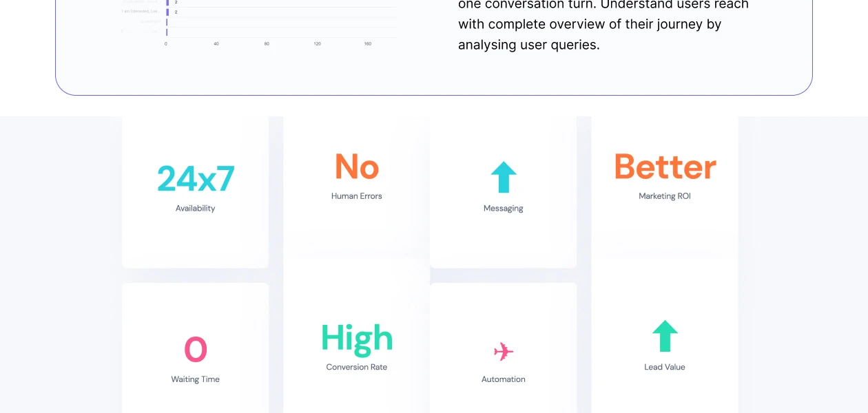Image resolution: width=868 pixels, height=413 pixels.
Task: Click the green up arrow above Lead Value
Action: click(x=665, y=336)
